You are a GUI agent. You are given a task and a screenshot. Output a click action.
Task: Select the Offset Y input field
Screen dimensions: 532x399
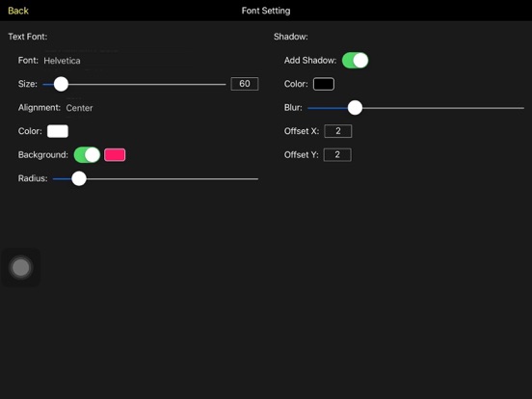click(337, 155)
